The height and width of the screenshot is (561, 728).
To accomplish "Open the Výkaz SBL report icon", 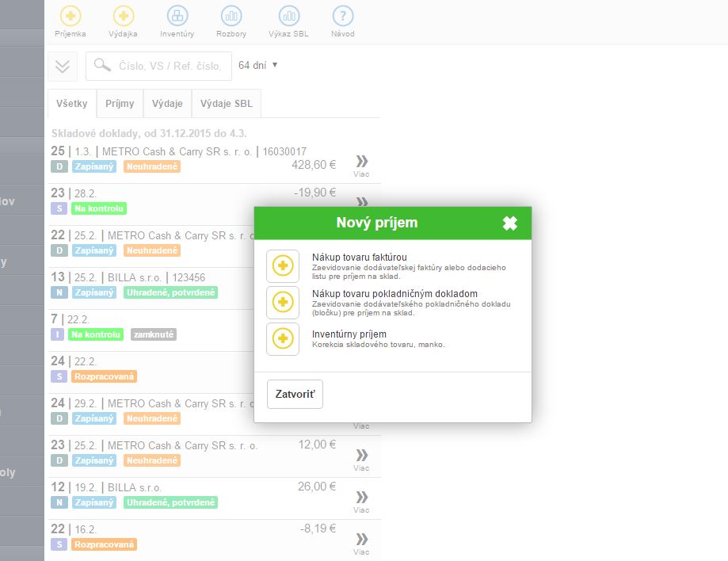I will pyautogui.click(x=289, y=16).
